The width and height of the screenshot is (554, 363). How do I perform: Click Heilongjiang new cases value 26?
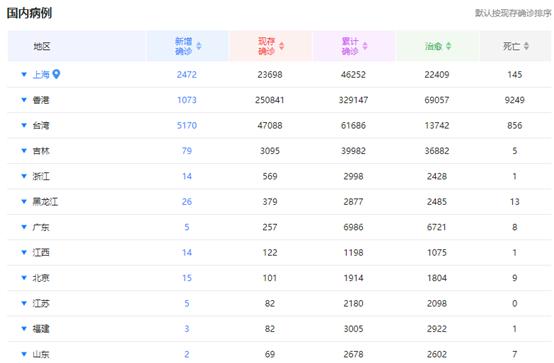point(187,202)
